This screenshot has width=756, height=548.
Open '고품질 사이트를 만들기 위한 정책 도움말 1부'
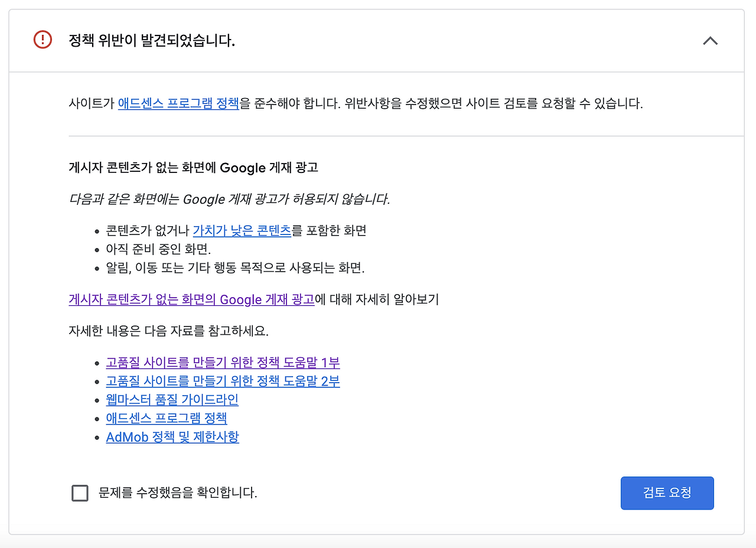click(x=223, y=362)
